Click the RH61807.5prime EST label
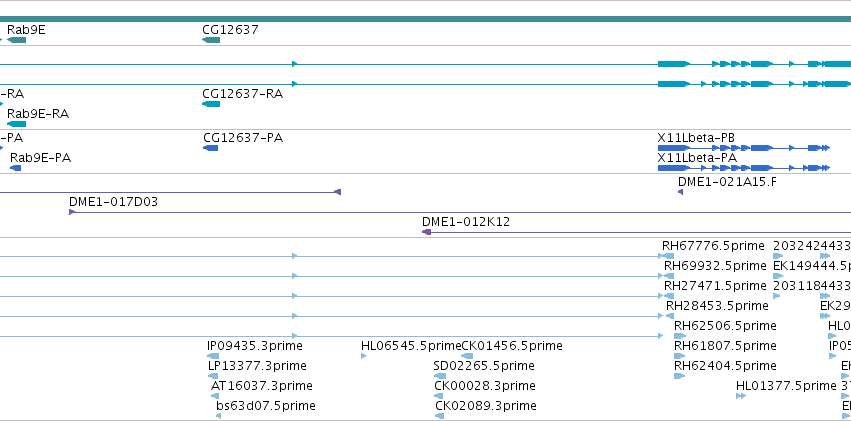Screen dimensions: 851x421 (x=725, y=346)
